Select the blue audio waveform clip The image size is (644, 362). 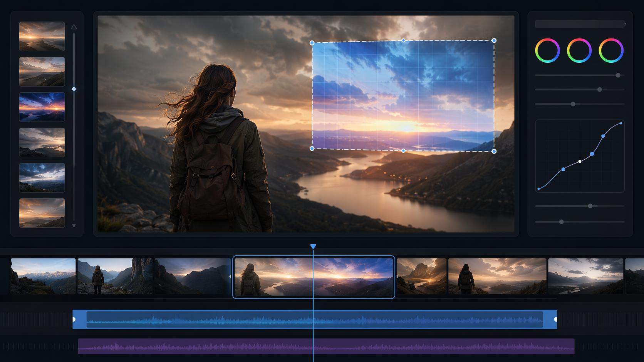click(315, 319)
